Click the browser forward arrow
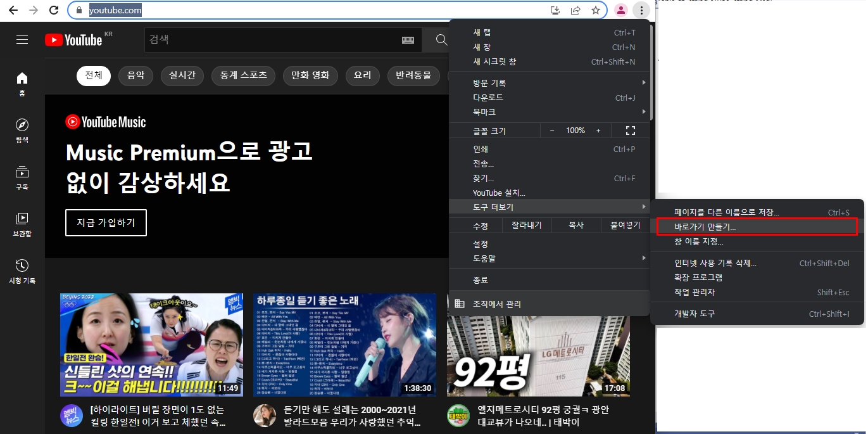The height and width of the screenshot is (434, 868). 34,10
